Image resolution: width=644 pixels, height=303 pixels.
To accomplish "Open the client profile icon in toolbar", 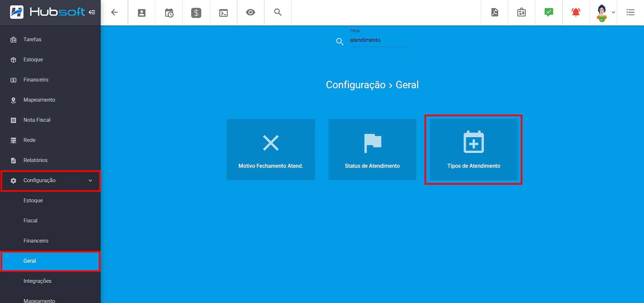I will [x=142, y=13].
